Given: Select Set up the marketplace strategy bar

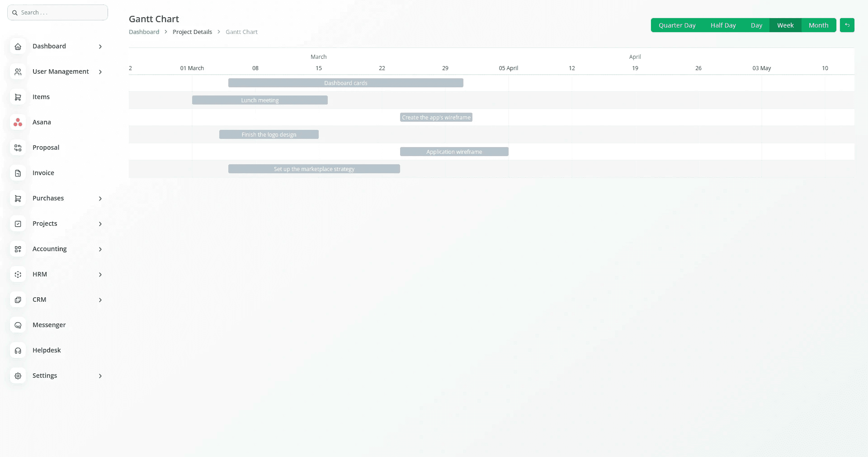Looking at the screenshot, I should point(314,169).
